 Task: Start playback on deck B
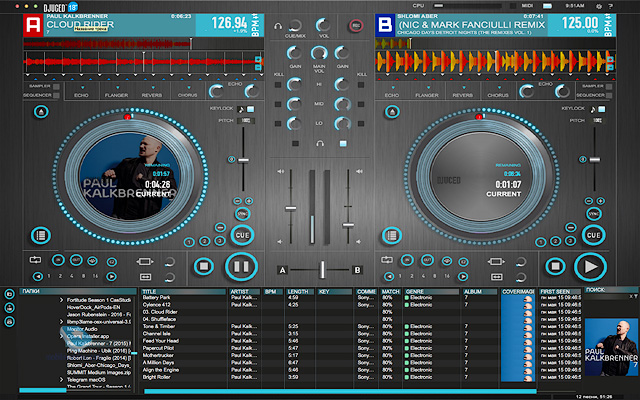point(590,267)
